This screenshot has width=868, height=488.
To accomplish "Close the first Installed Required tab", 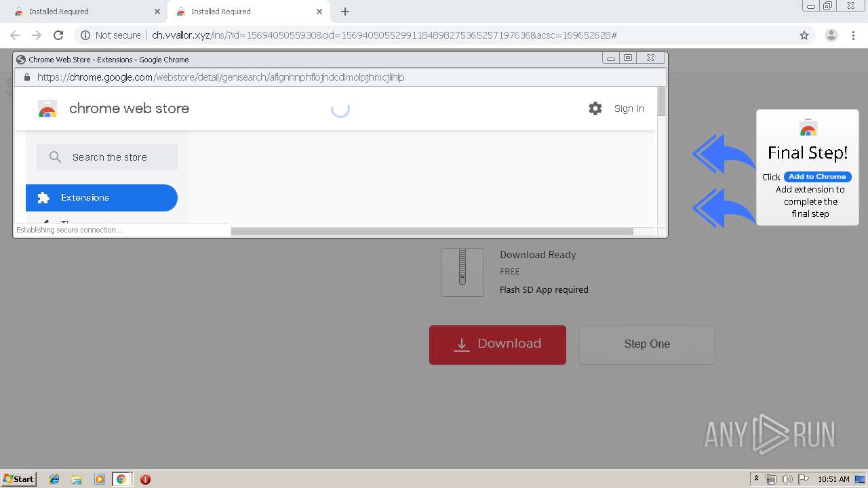I will (157, 12).
